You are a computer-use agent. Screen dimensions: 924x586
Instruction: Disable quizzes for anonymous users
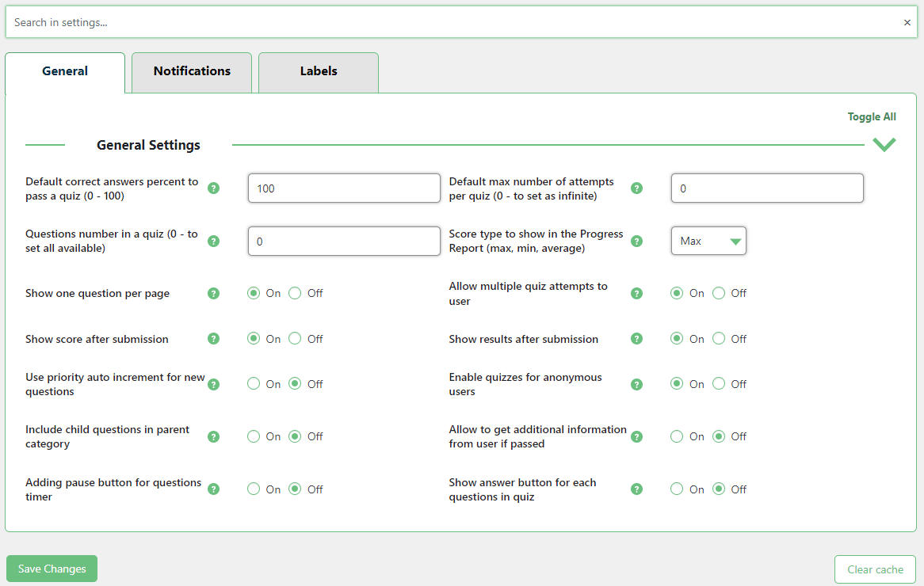719,384
